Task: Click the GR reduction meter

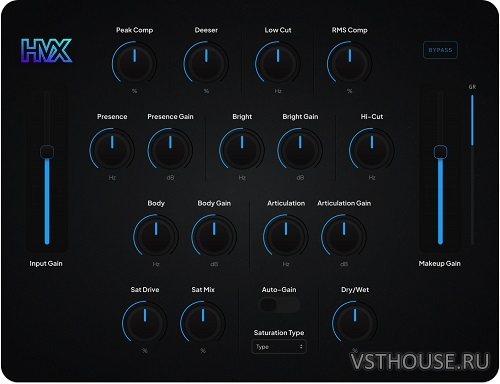Action: tap(472, 169)
